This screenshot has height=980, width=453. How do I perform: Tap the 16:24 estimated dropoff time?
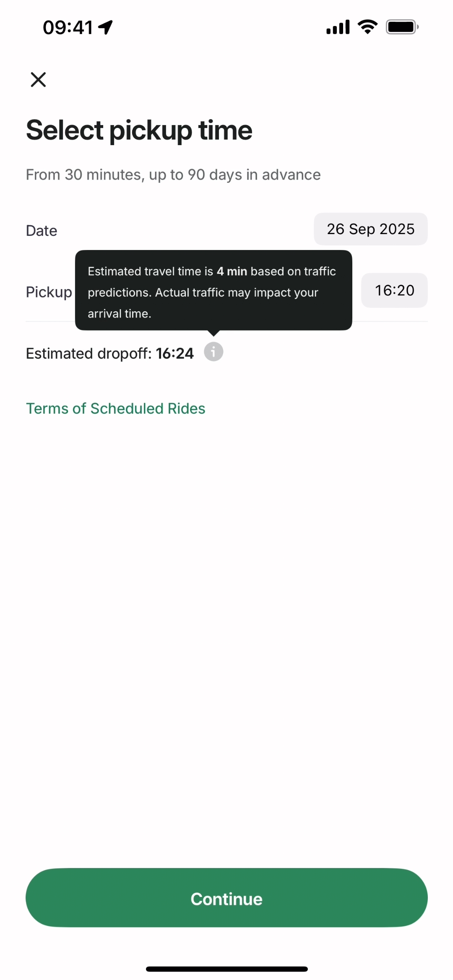(x=174, y=354)
